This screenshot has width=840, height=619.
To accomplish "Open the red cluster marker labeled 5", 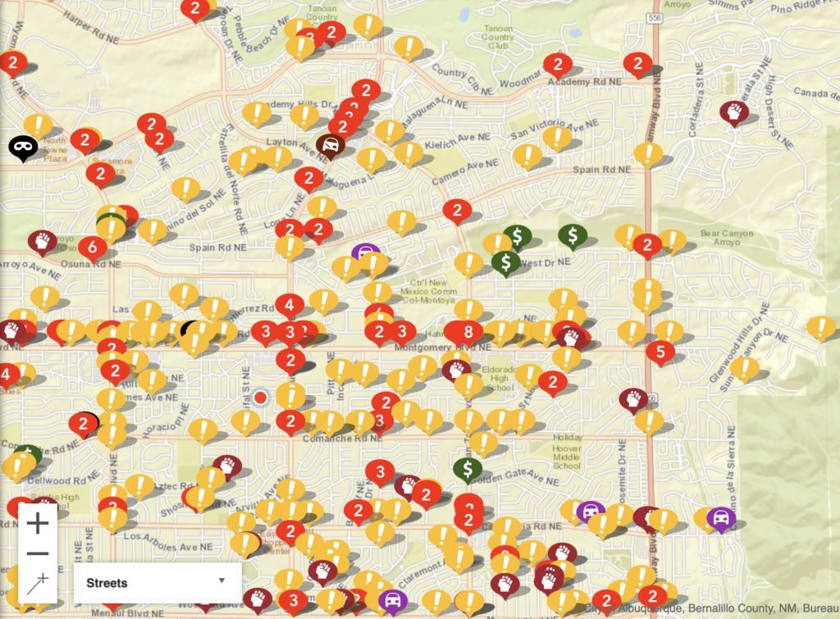I will click(660, 352).
